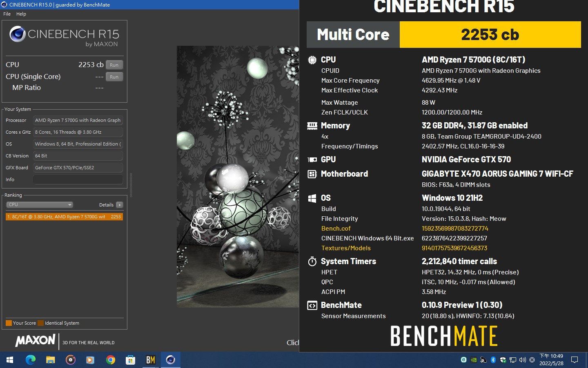Click the panel splitter handle beside Your System
The height and width of the screenshot is (368, 588).
tap(131, 185)
